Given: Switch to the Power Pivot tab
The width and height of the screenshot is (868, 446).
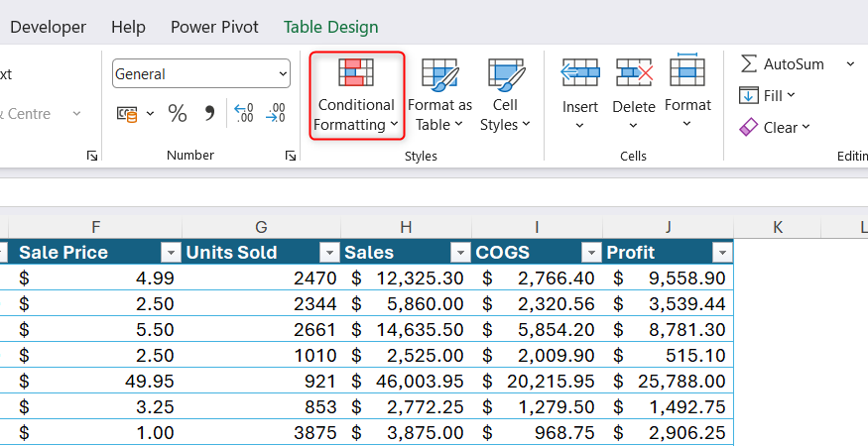Looking at the screenshot, I should pyautogui.click(x=214, y=27).
